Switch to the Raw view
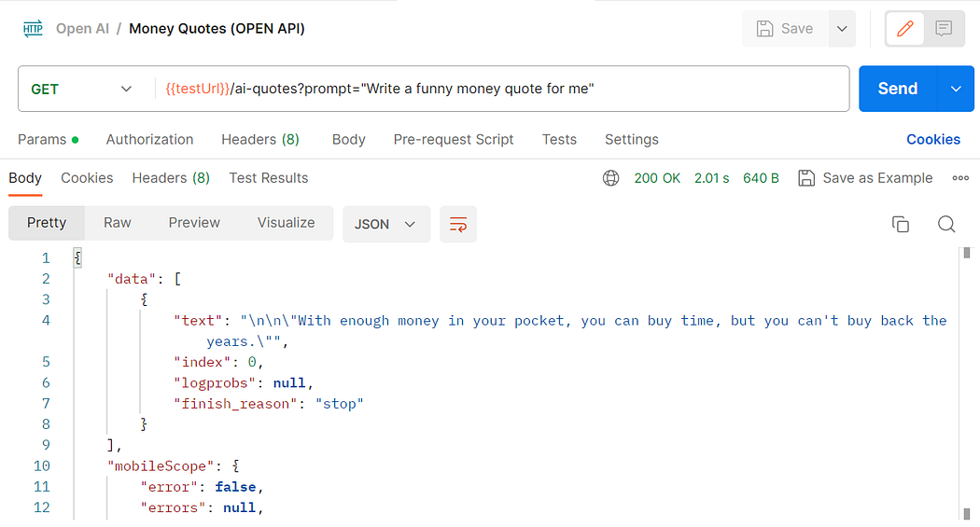The image size is (980, 527). coord(117,223)
